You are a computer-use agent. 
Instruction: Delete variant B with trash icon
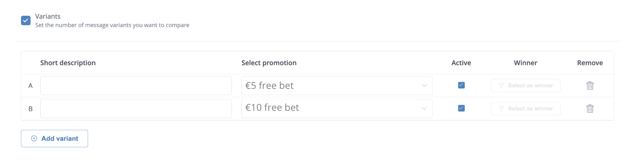tap(590, 109)
